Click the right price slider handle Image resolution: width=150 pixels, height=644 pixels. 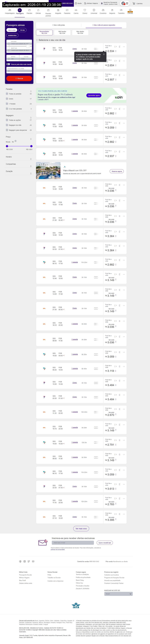pyautogui.click(x=31, y=146)
